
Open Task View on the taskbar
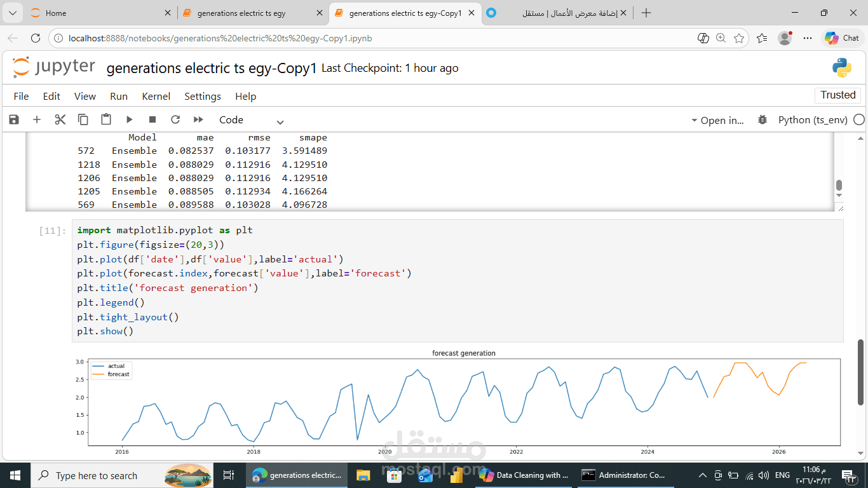(229, 475)
